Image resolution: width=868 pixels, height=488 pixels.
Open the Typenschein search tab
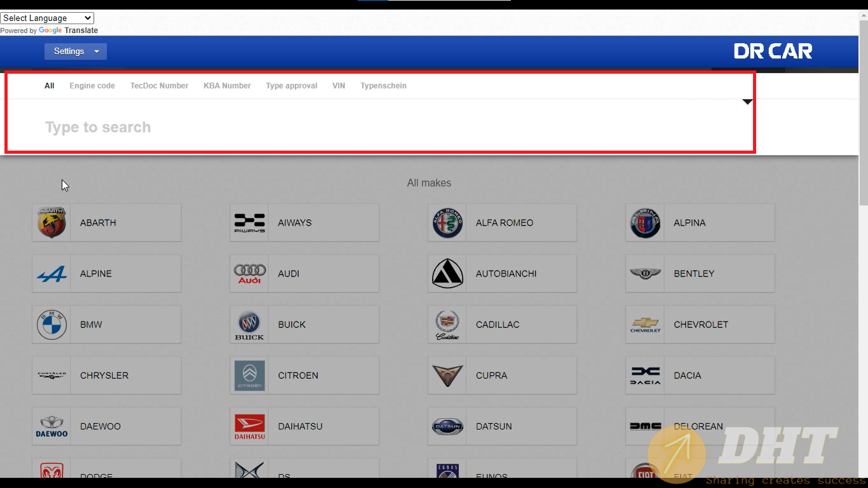coord(383,86)
